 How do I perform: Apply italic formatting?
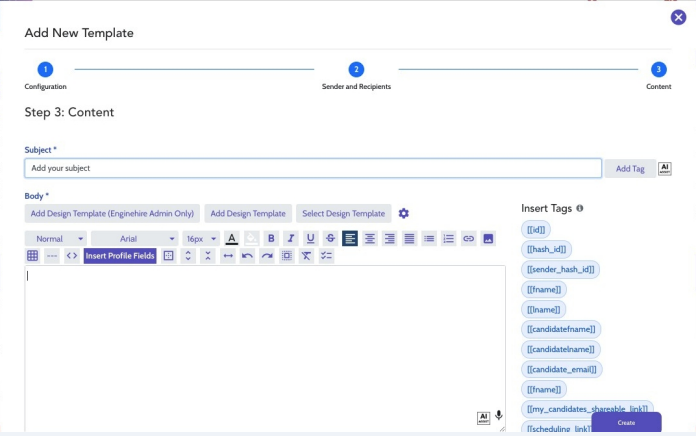[x=291, y=238]
